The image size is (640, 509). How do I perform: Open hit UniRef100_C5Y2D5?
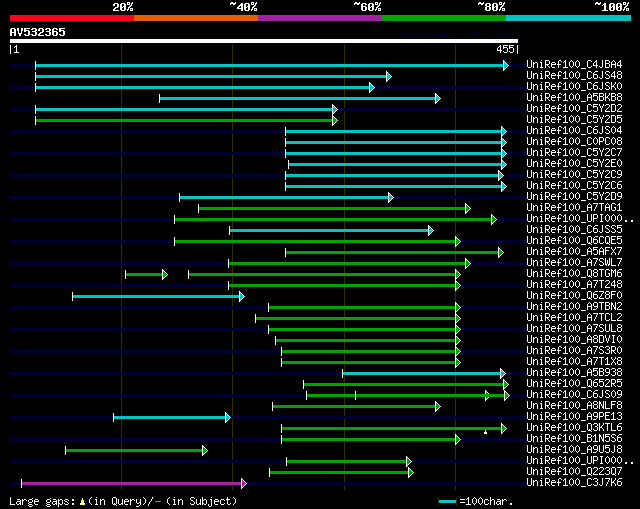click(x=574, y=120)
